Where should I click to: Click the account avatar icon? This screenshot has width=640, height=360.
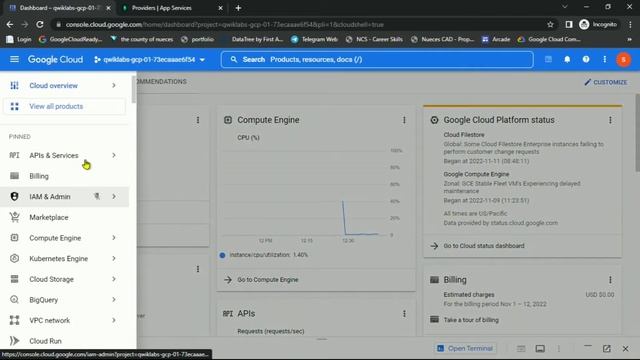tap(623, 60)
